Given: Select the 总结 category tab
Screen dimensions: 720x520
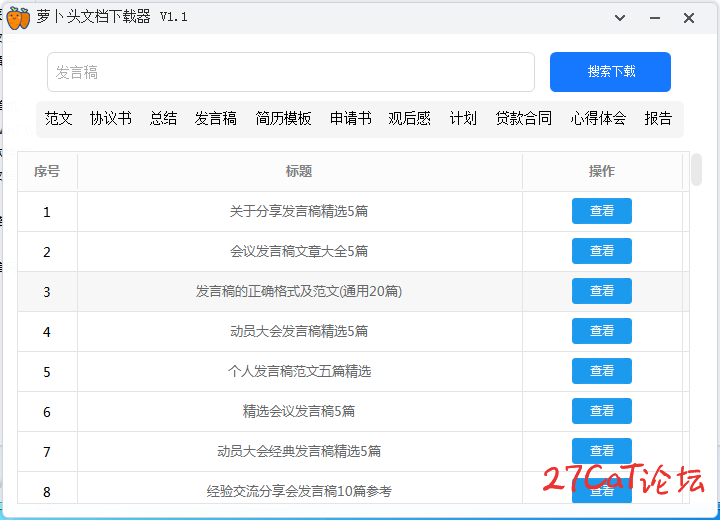Looking at the screenshot, I should (x=163, y=119).
